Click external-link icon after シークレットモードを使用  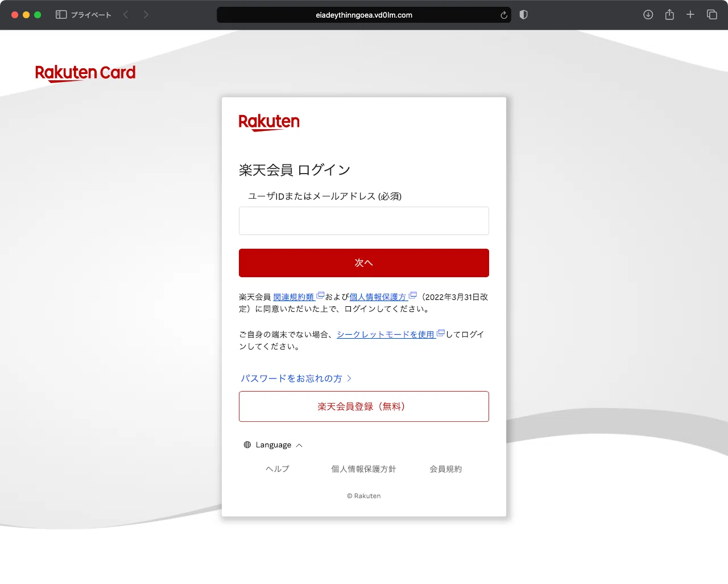pyautogui.click(x=441, y=333)
